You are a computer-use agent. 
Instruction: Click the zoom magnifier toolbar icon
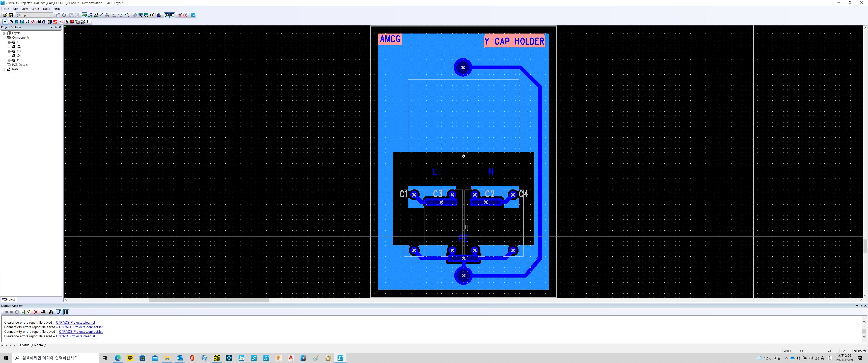click(127, 15)
